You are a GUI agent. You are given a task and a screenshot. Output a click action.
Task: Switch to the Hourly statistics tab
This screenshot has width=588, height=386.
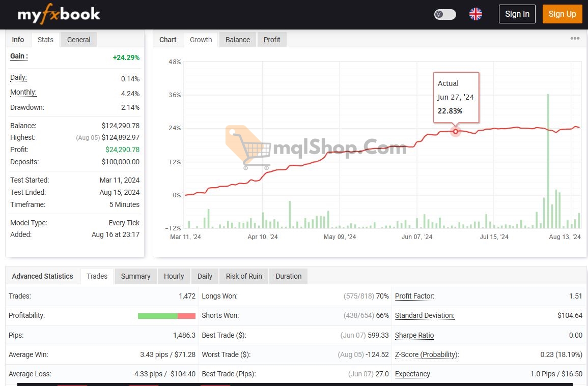tap(174, 276)
